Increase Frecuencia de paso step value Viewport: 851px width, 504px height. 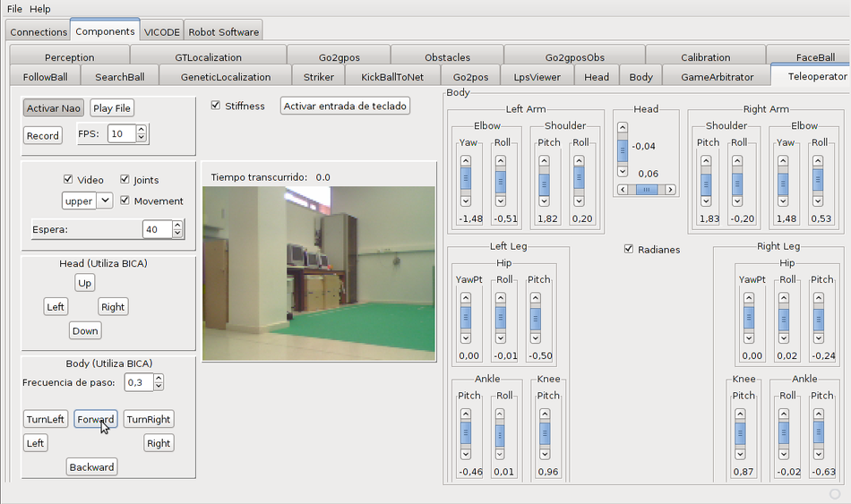159,378
